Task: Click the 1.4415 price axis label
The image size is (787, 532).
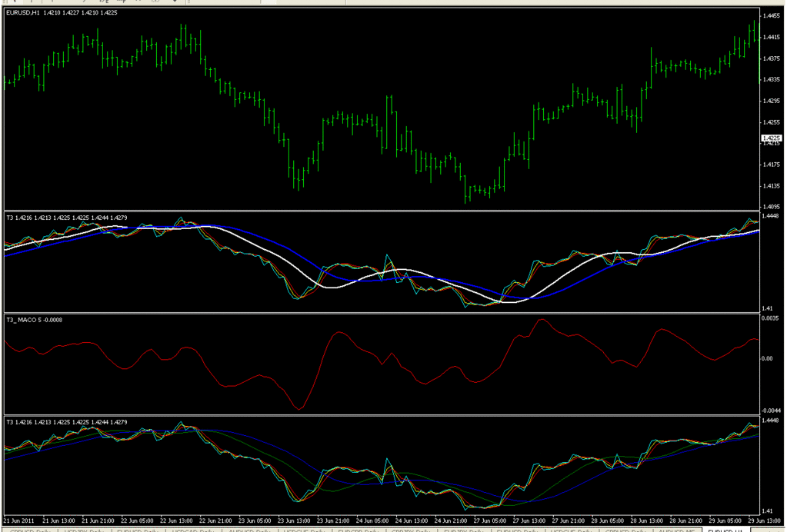Action: [772, 37]
